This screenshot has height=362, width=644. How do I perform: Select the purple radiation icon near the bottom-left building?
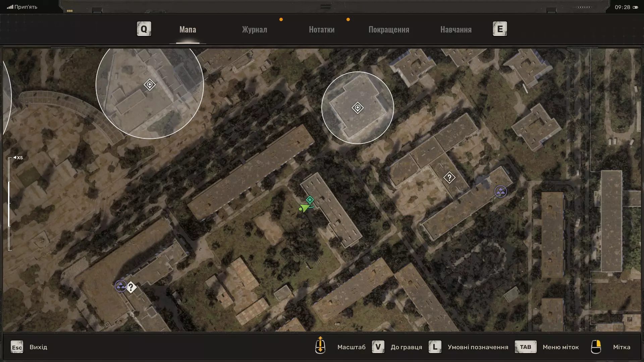[121, 286]
